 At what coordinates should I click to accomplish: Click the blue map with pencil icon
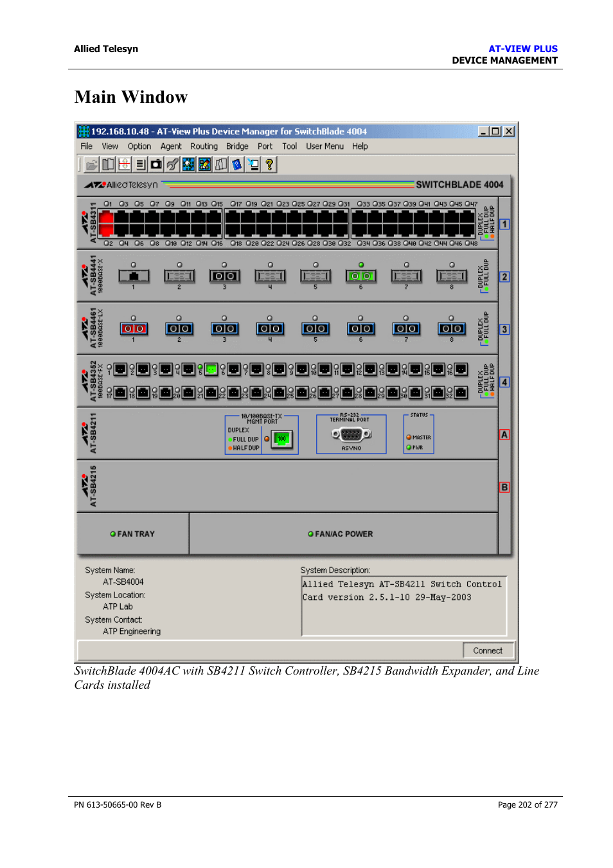pos(204,164)
